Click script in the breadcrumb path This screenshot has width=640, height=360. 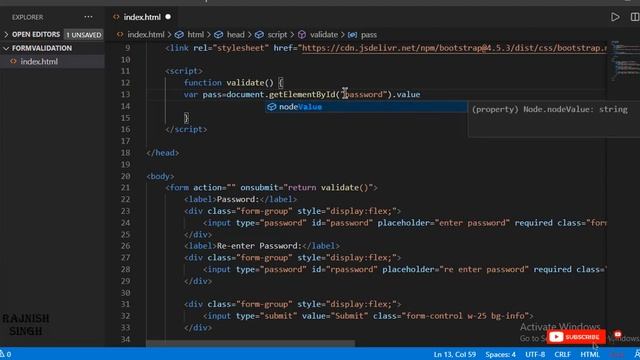277,35
